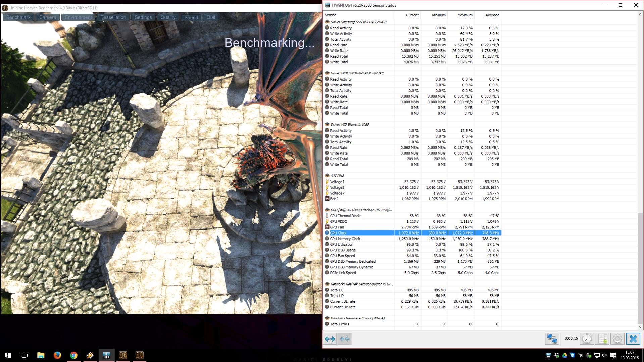
Task: Open Camera menu in Heaven
Action: pos(48,17)
